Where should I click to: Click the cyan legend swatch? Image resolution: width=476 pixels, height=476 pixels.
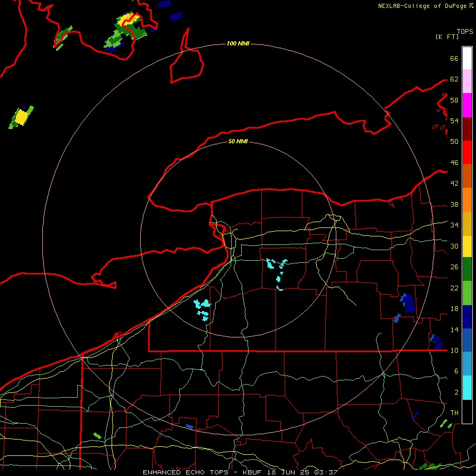(467, 388)
